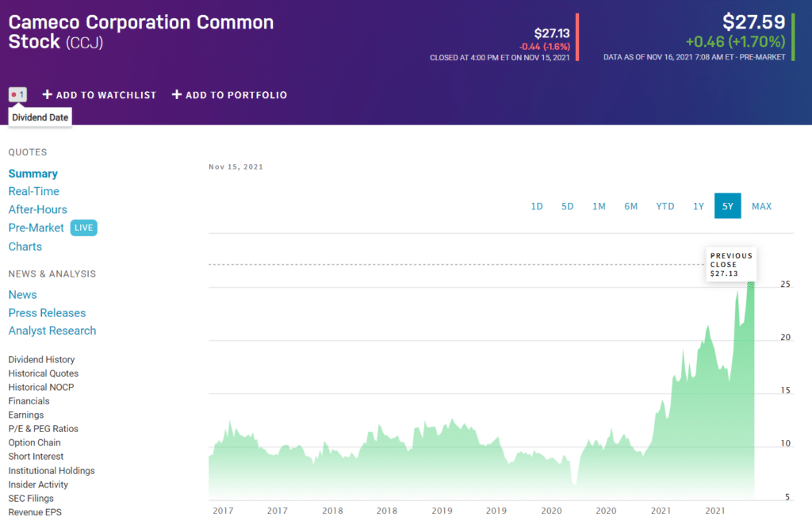812x532 pixels.
Task: Open the Option Chain link
Action: click(34, 442)
